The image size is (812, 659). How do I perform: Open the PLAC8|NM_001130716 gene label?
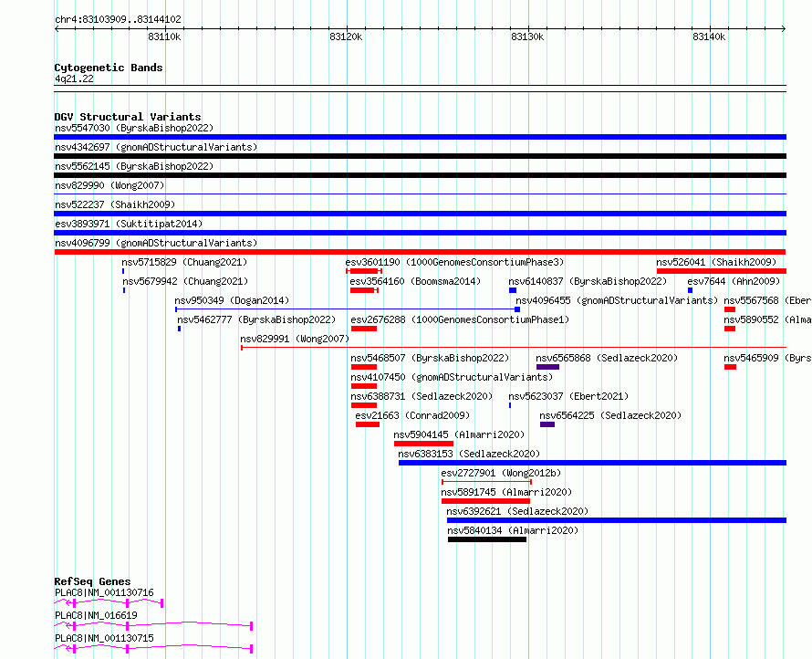point(105,592)
